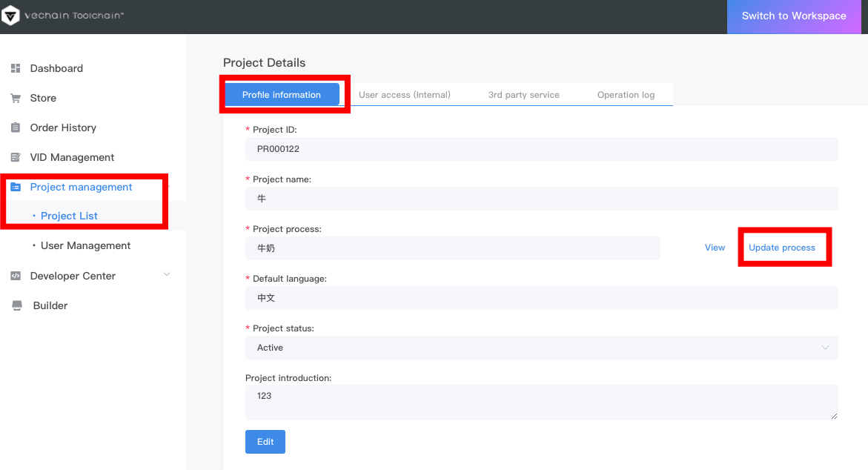
Task: Click the Project name label
Action: click(282, 179)
